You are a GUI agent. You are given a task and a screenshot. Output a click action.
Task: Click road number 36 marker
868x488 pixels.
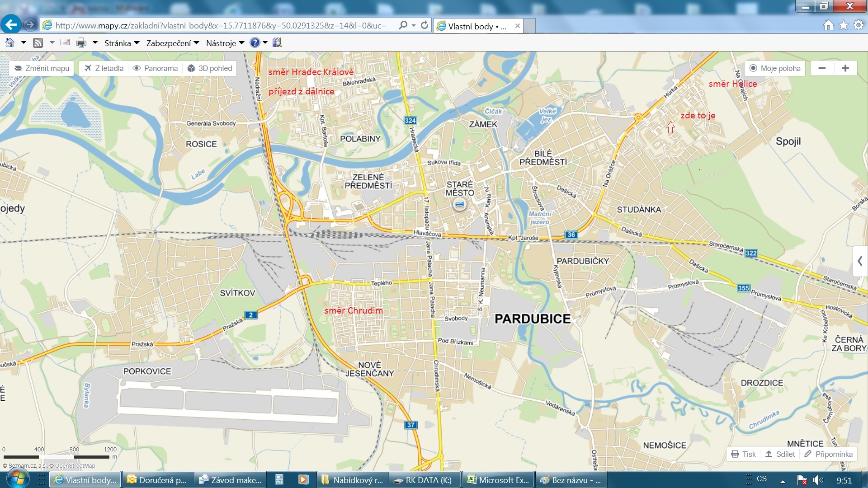point(571,235)
